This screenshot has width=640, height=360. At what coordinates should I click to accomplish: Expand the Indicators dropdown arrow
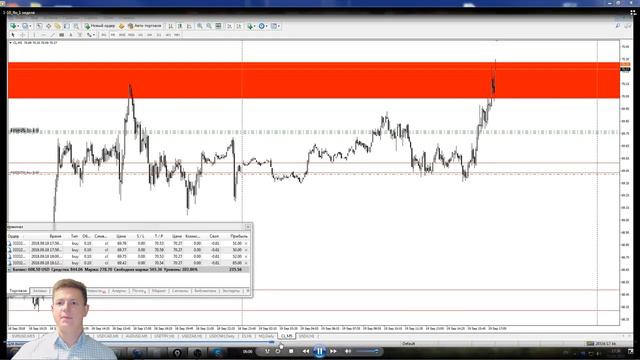[x=255, y=27]
